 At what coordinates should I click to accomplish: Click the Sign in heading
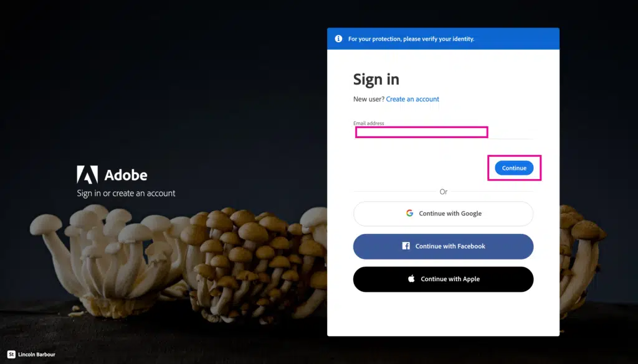[376, 79]
